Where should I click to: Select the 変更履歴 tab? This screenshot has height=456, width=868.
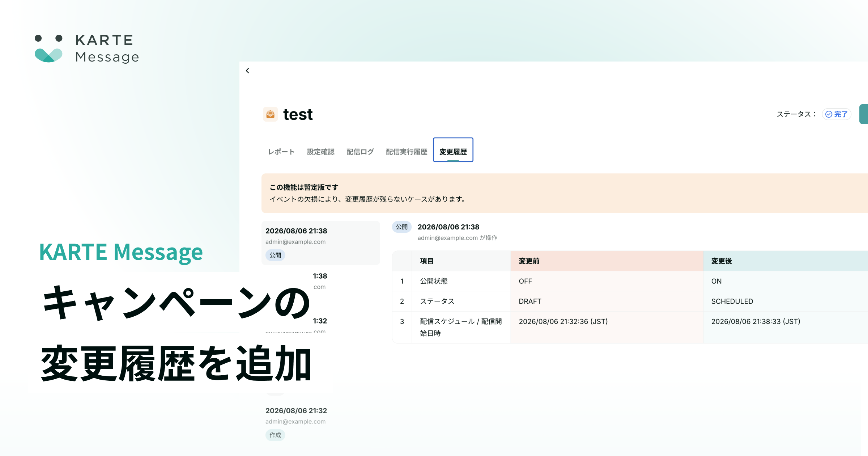453,150
